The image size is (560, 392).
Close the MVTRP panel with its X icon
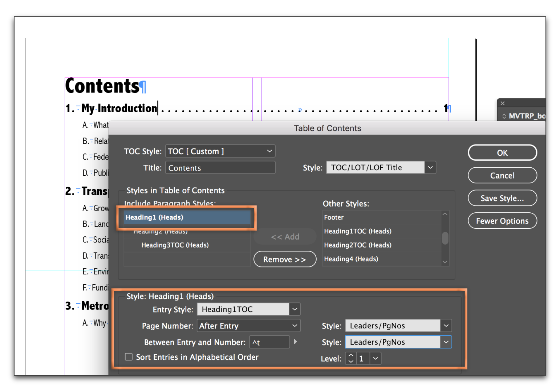(503, 103)
